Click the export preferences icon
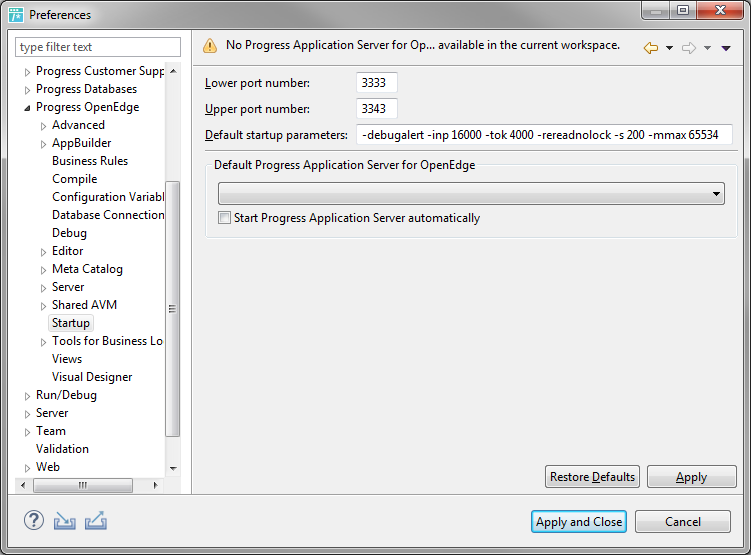The image size is (751, 555). tap(96, 521)
